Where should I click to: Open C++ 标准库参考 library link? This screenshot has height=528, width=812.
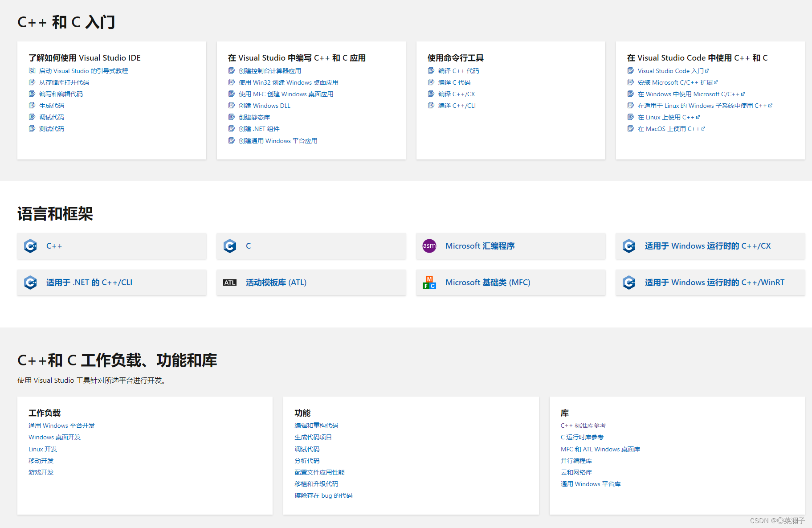tap(583, 426)
